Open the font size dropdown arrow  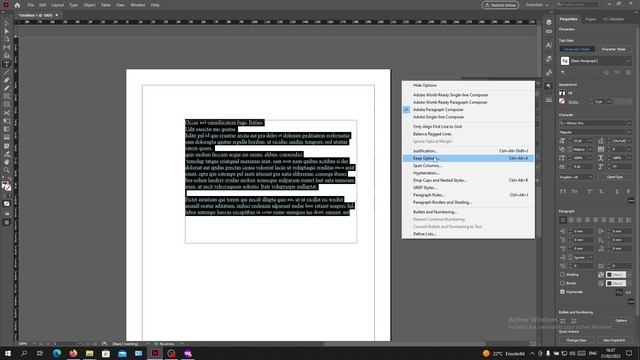[x=590, y=141]
